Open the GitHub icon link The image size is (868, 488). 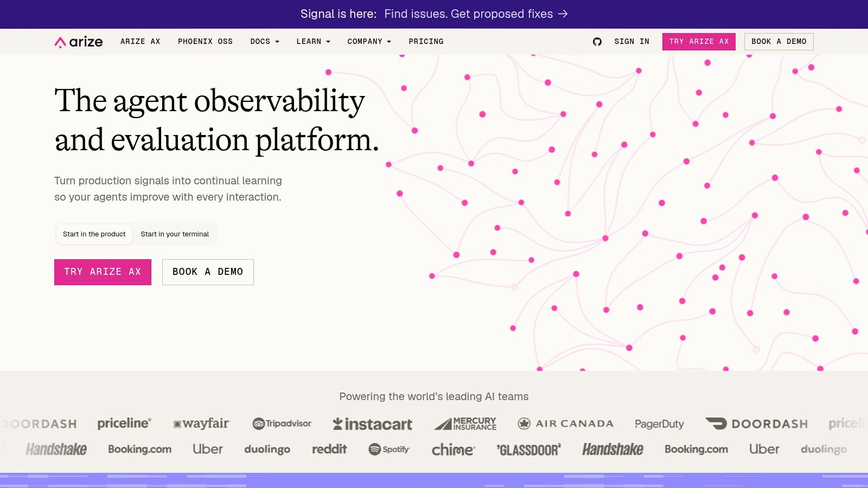click(597, 42)
